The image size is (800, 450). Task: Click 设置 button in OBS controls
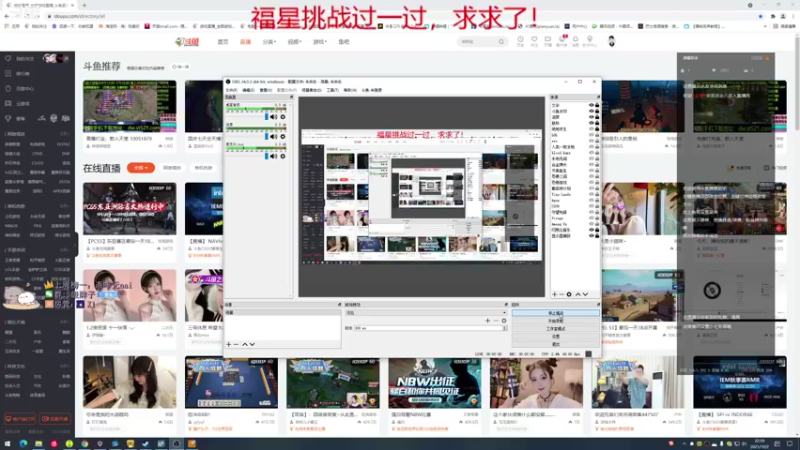point(556,336)
